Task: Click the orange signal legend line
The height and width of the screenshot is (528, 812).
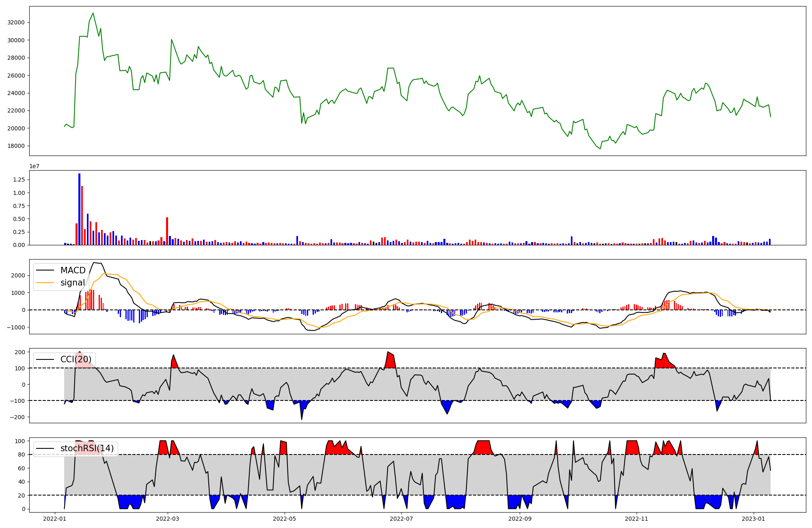Action: click(45, 283)
